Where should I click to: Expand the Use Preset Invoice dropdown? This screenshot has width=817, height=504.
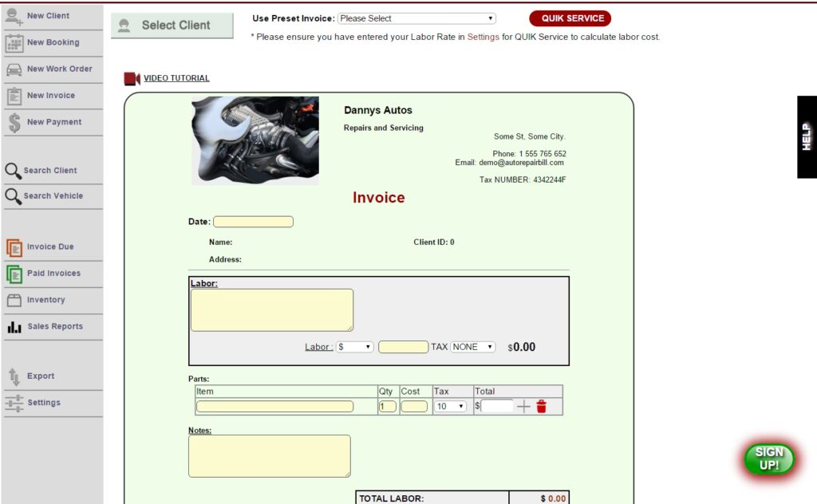[x=416, y=18]
